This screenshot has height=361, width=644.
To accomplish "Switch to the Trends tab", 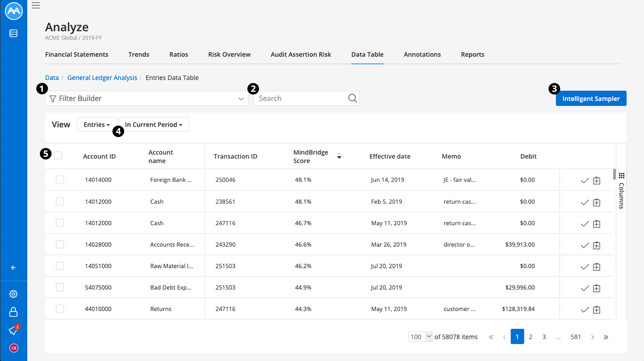I will point(138,54).
